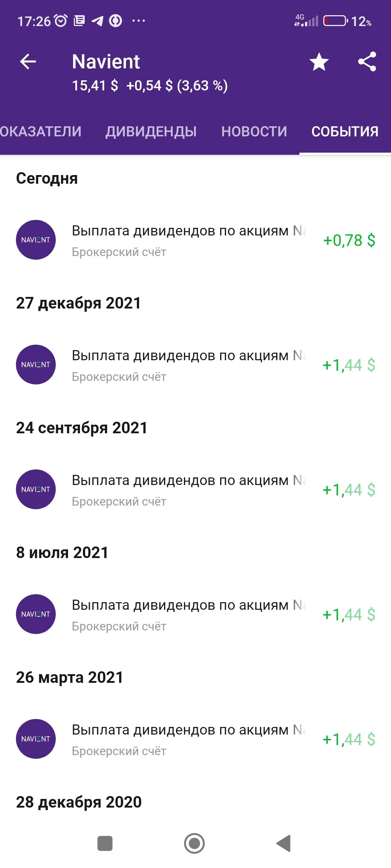391x868 pixels.
Task: Open the share icon
Action: [367, 61]
